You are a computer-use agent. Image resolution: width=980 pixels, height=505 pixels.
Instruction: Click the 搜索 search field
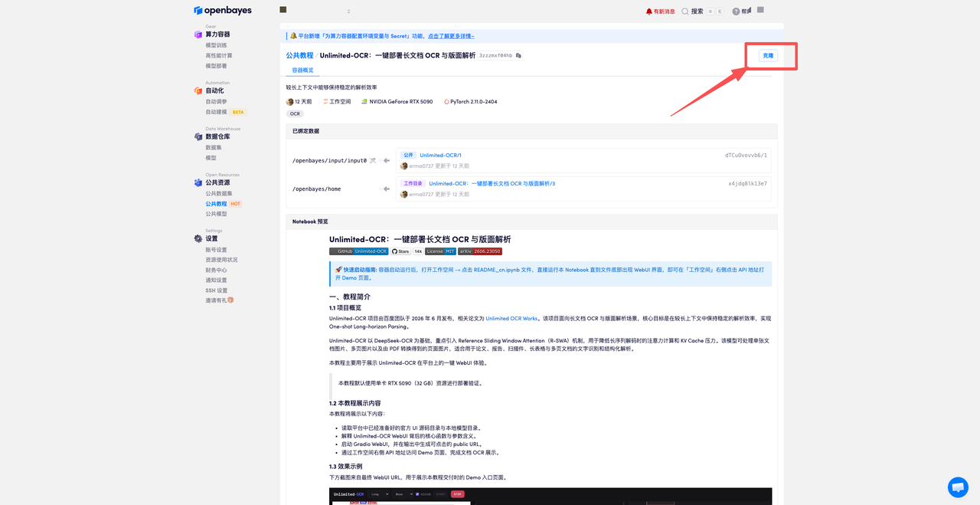(702, 11)
